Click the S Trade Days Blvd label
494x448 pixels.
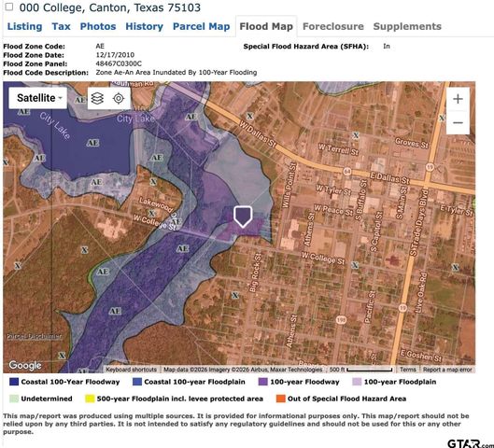[419, 222]
